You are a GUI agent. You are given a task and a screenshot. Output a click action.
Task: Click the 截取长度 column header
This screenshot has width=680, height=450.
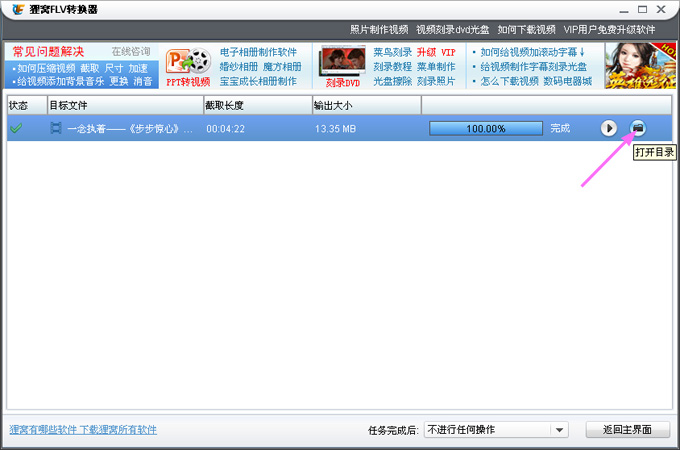pyautogui.click(x=258, y=105)
